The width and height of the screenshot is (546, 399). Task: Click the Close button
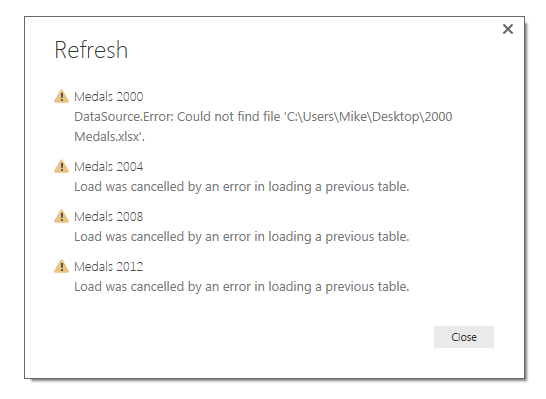[x=463, y=337]
